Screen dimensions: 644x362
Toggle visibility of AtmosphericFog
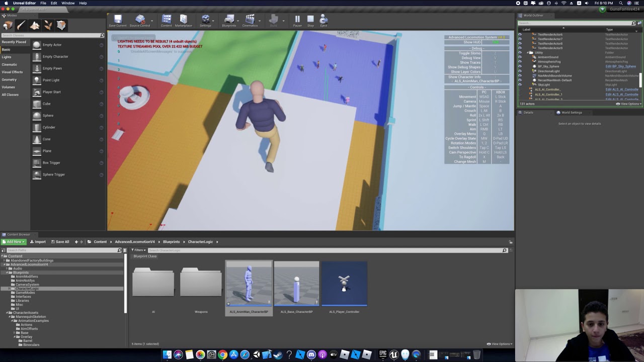click(520, 62)
